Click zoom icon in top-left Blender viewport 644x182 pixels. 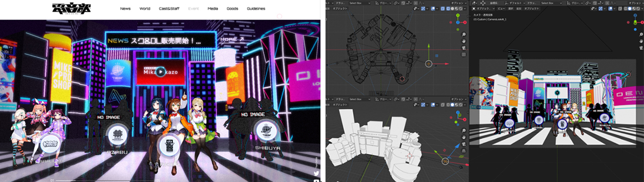464,35
